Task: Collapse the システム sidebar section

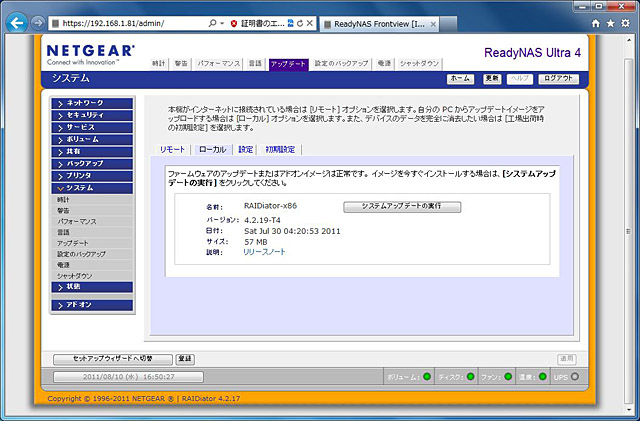Action: 94,188
